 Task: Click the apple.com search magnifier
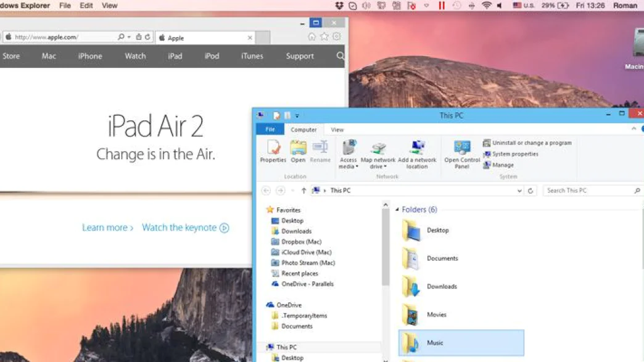pyautogui.click(x=340, y=56)
